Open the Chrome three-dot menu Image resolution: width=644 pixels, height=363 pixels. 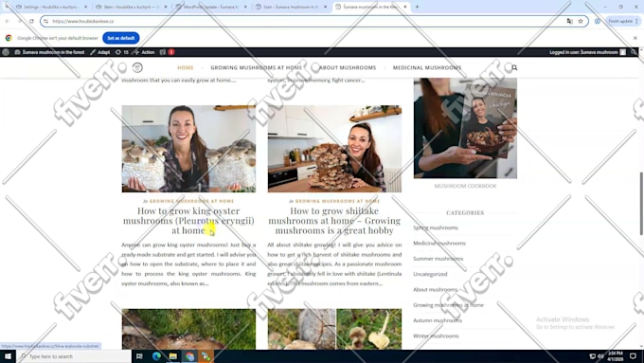click(x=637, y=21)
